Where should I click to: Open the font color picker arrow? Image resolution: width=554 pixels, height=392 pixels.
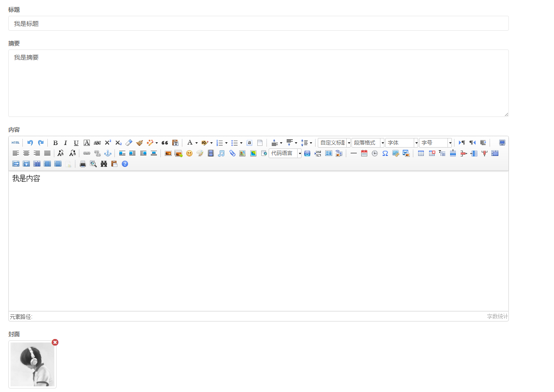(196, 143)
